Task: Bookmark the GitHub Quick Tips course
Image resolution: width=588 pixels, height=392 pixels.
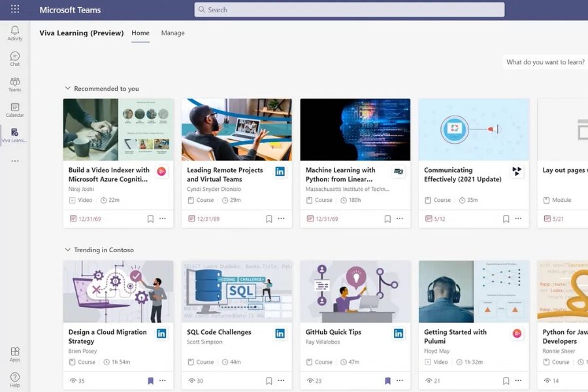Action: [387, 380]
